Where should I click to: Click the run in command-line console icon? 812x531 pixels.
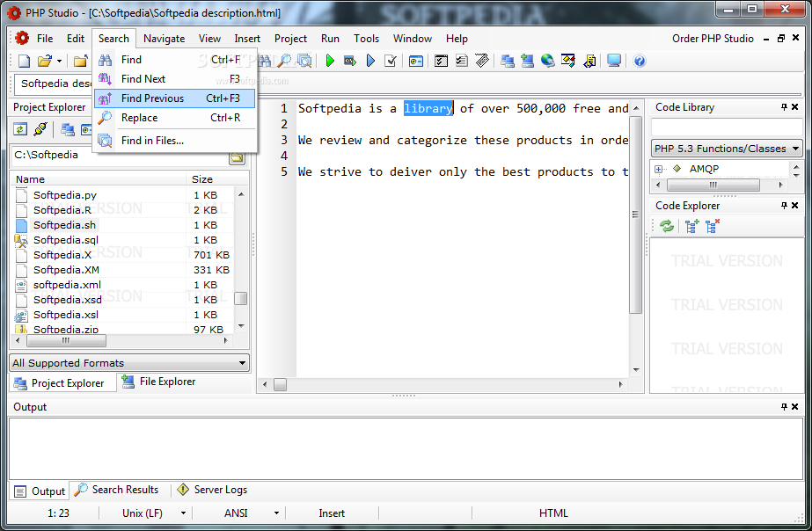[350, 61]
